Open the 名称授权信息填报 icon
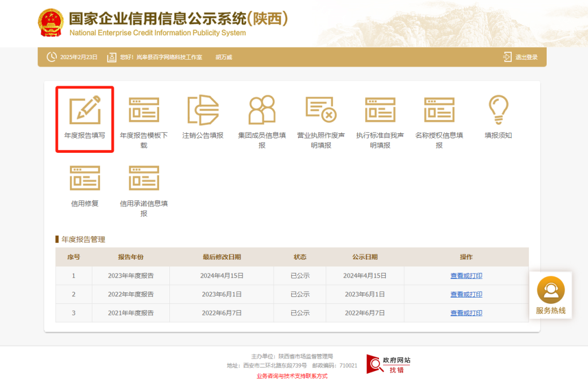 pyautogui.click(x=439, y=110)
